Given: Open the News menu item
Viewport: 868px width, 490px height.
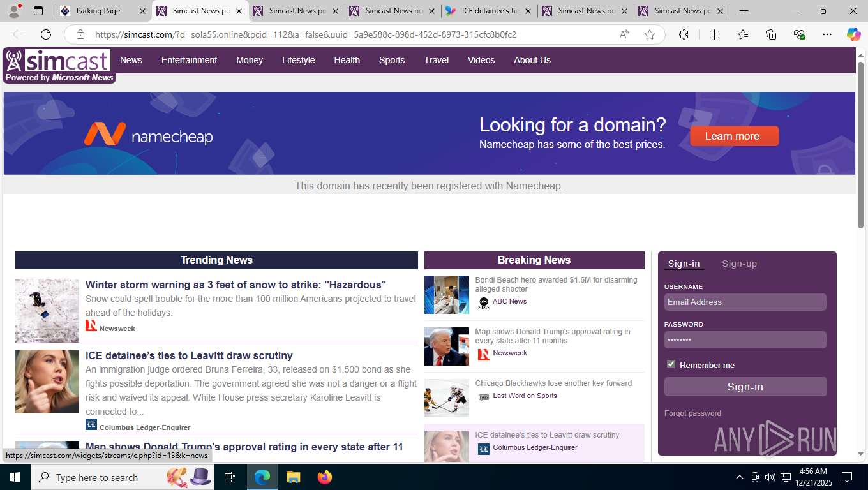Looking at the screenshot, I should click(x=131, y=60).
